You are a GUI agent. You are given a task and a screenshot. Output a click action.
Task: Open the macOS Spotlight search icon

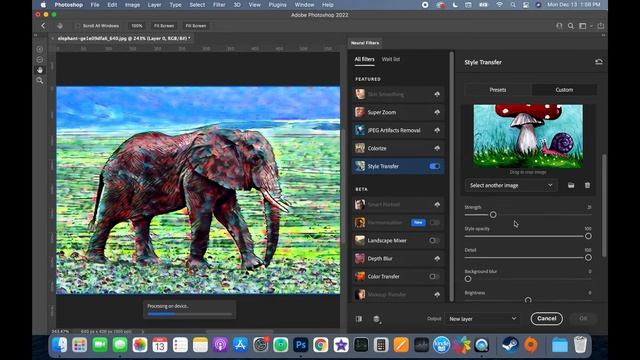(x=513, y=5)
